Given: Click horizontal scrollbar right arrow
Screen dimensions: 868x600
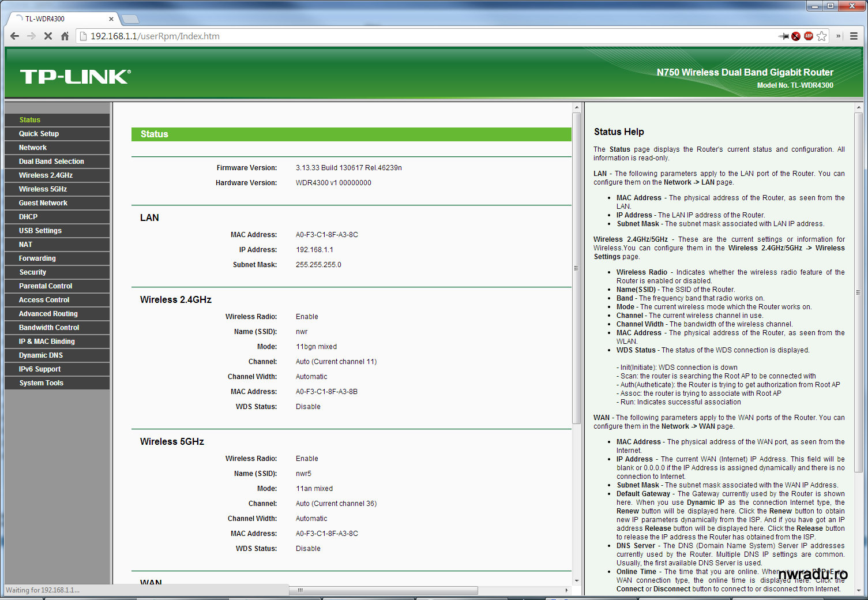Looking at the screenshot, I should (566, 590).
